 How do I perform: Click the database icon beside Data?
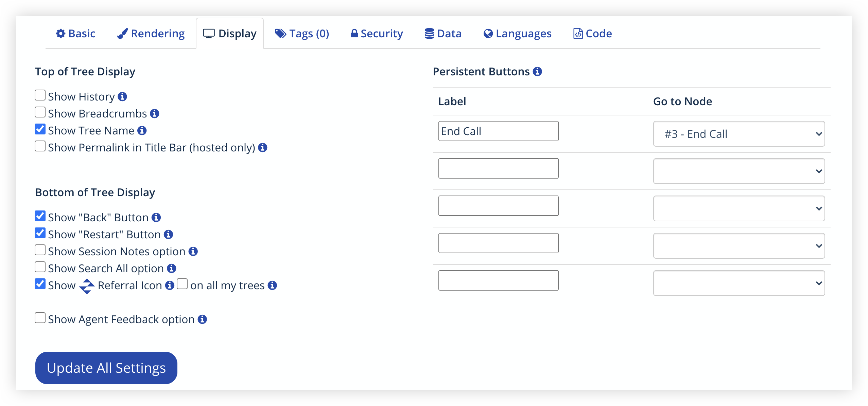pos(430,33)
